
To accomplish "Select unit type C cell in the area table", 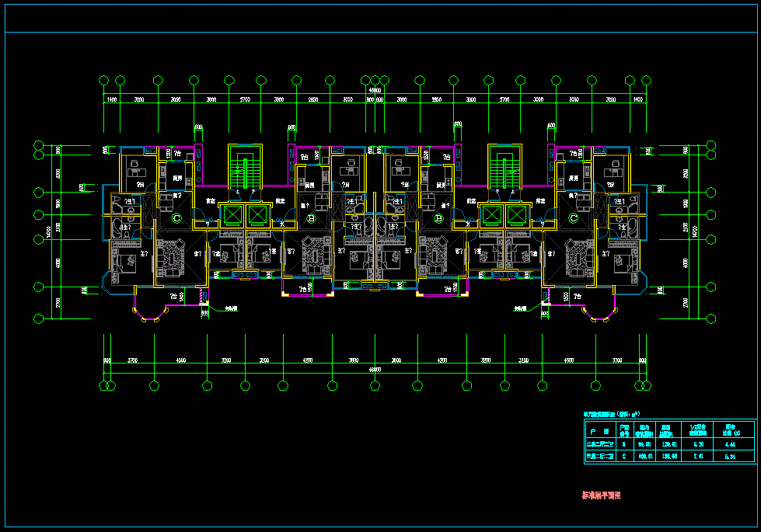I will (x=623, y=457).
